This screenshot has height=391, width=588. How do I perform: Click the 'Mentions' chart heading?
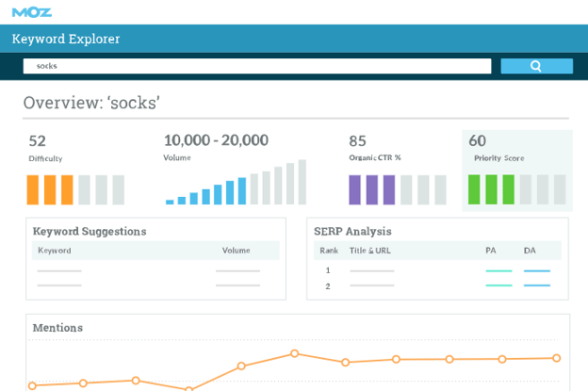(57, 328)
